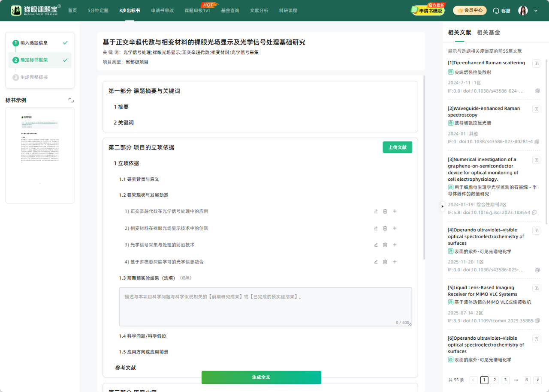Click the 猫眼课题宝 logo
Screen dimensions: 549x392
coord(36,10)
